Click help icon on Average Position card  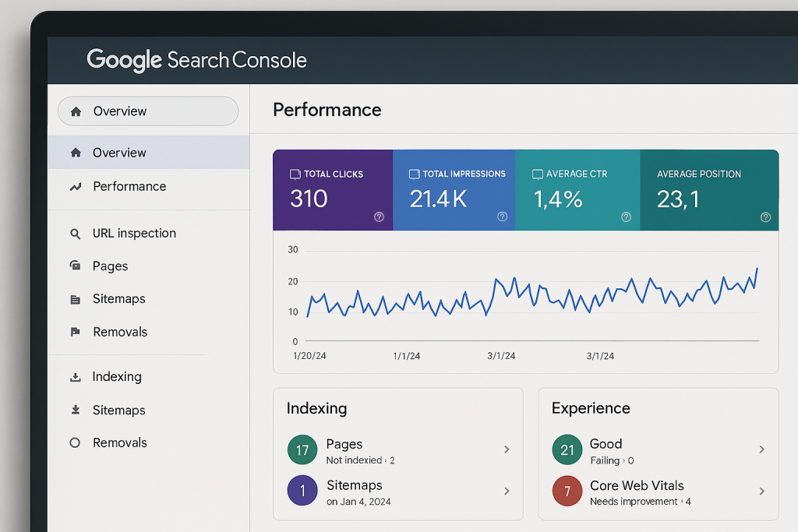click(x=765, y=217)
